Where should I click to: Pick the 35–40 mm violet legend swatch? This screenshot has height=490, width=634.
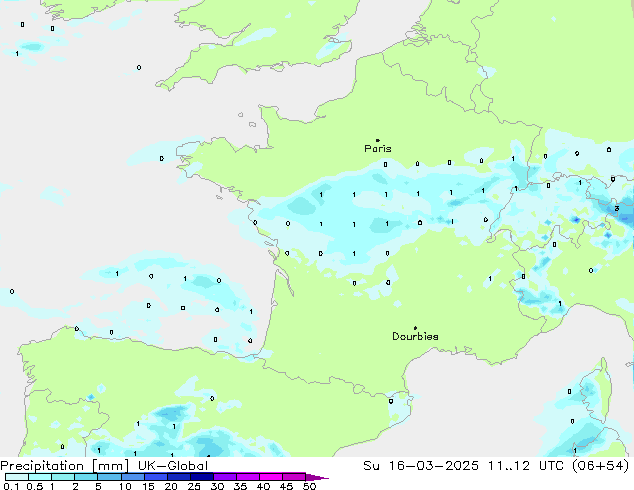(247, 477)
